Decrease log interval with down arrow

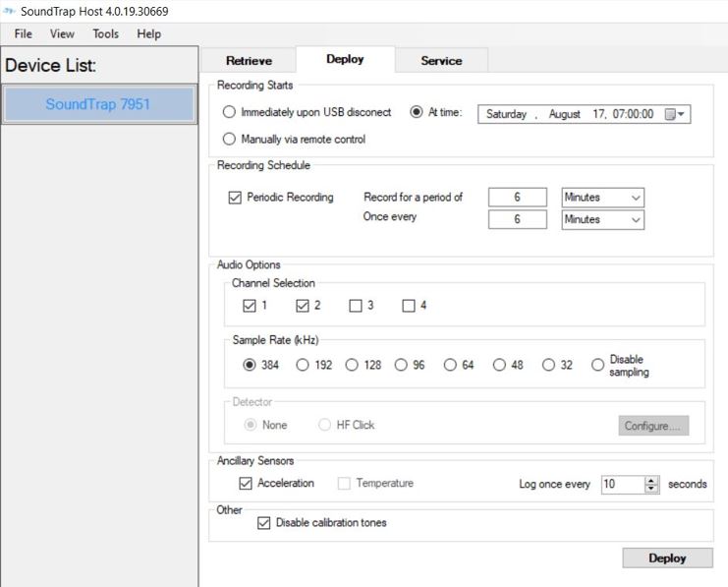point(651,489)
